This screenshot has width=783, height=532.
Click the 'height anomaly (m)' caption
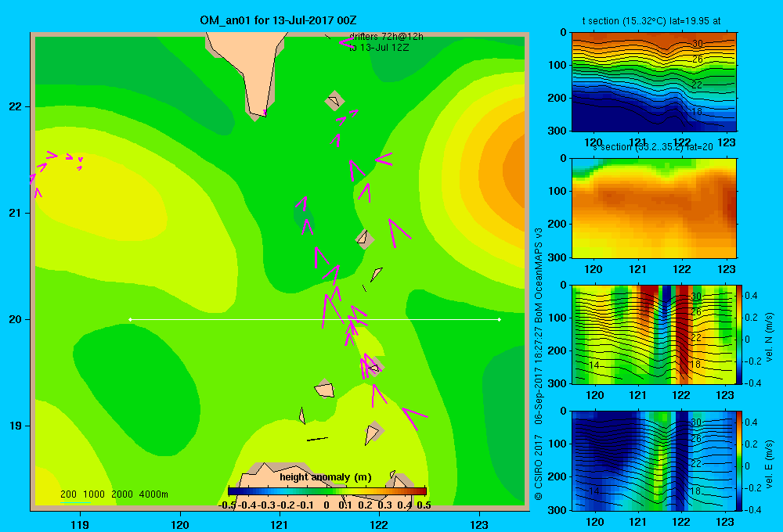[x=326, y=477]
